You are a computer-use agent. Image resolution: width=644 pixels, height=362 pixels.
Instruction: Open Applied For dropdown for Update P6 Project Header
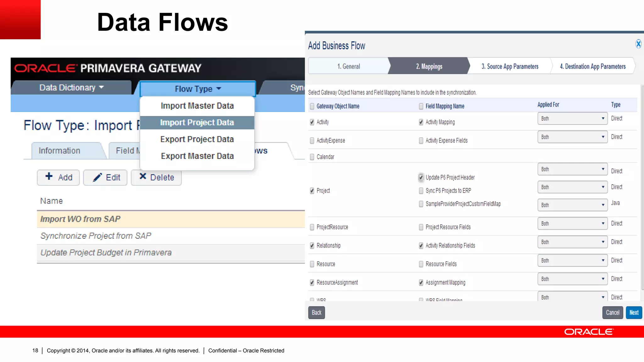(x=572, y=169)
